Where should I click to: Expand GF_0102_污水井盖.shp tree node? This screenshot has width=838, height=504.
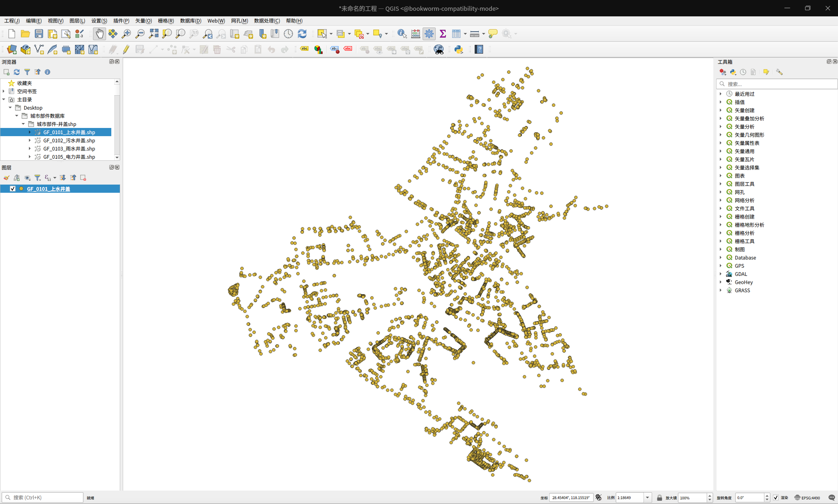click(29, 140)
